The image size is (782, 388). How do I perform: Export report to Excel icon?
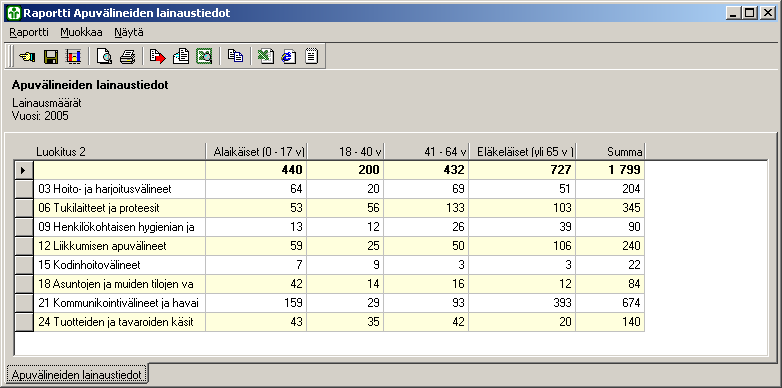[x=265, y=56]
